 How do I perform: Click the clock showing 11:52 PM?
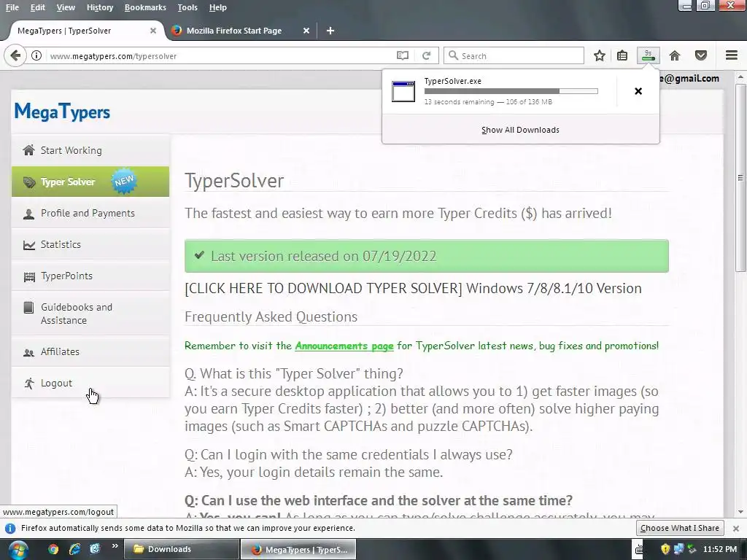(720, 549)
